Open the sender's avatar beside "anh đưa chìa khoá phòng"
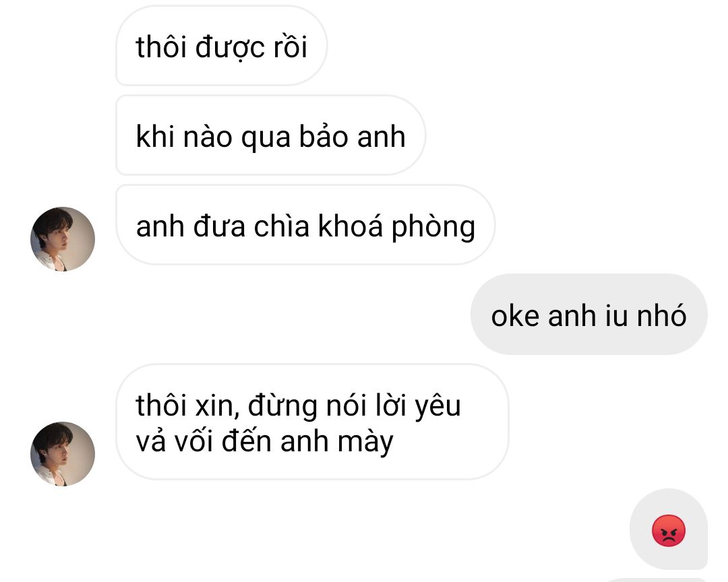This screenshot has height=582, width=728. pos(63,239)
